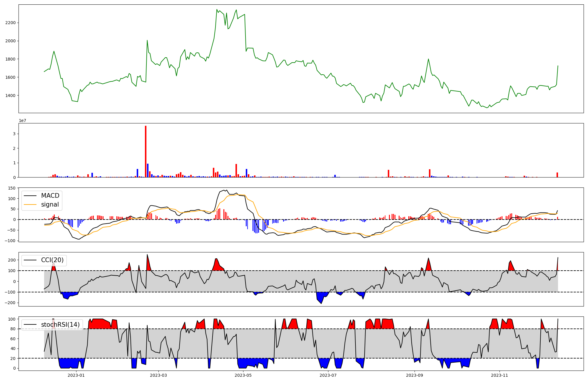Click the orange signal legend line sample
Screen dimensions: 588x382
[x=30, y=205]
